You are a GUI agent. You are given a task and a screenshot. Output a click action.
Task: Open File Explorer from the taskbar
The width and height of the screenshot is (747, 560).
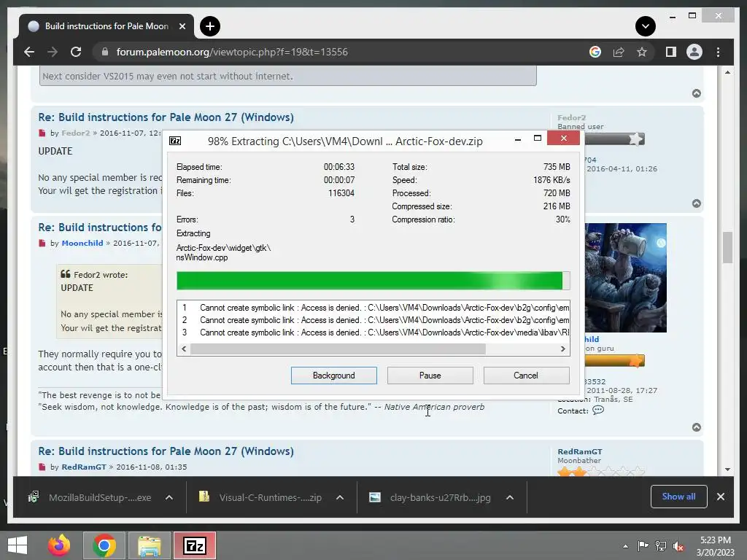(150, 545)
